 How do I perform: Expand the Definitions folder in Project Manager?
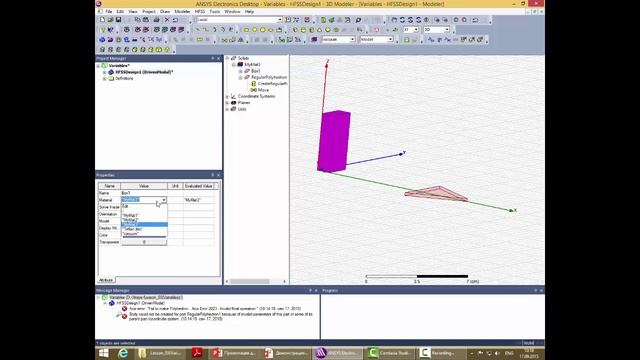[x=105, y=78]
